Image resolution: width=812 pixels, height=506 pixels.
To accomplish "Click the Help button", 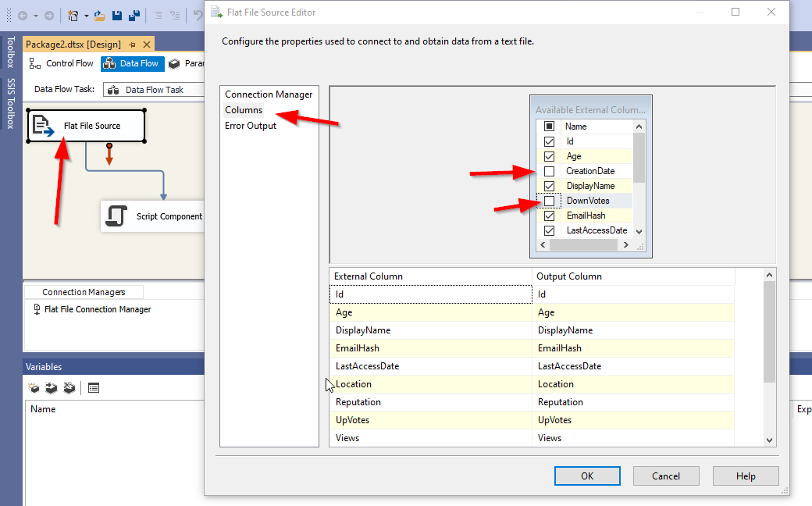I will 746,476.
